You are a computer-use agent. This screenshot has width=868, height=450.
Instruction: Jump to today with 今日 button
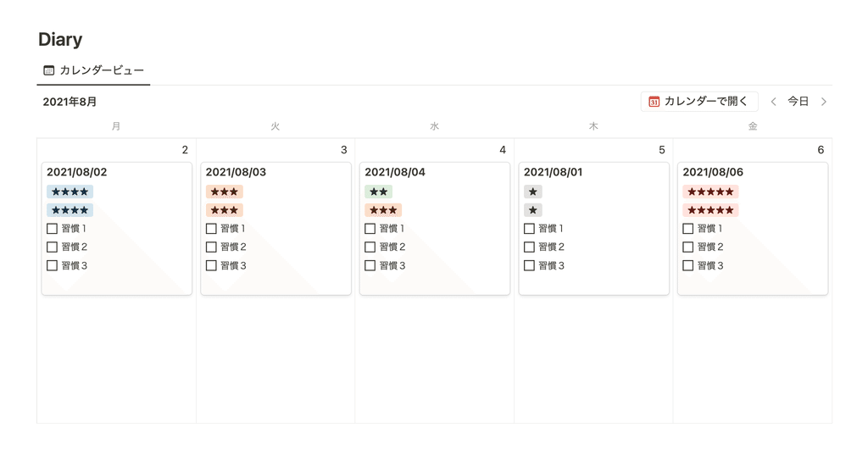[798, 102]
